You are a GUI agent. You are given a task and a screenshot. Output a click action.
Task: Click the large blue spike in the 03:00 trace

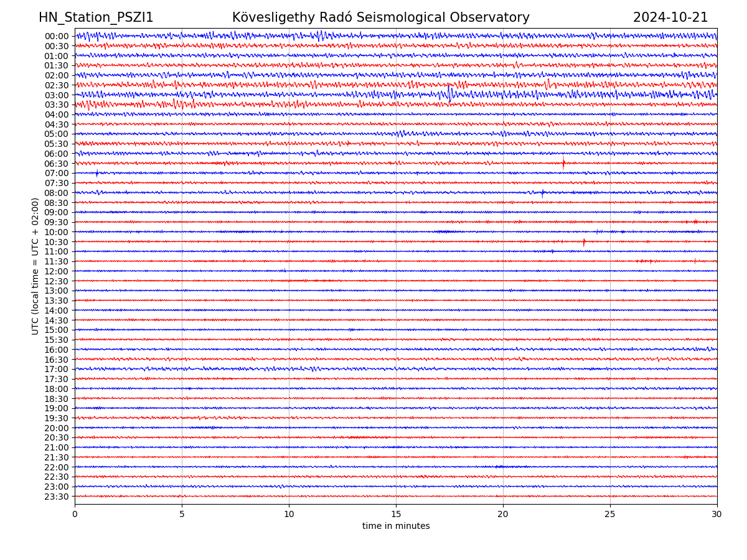coord(449,93)
